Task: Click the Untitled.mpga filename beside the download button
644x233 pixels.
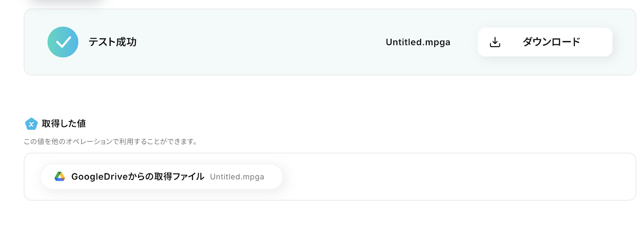Action: [x=418, y=42]
